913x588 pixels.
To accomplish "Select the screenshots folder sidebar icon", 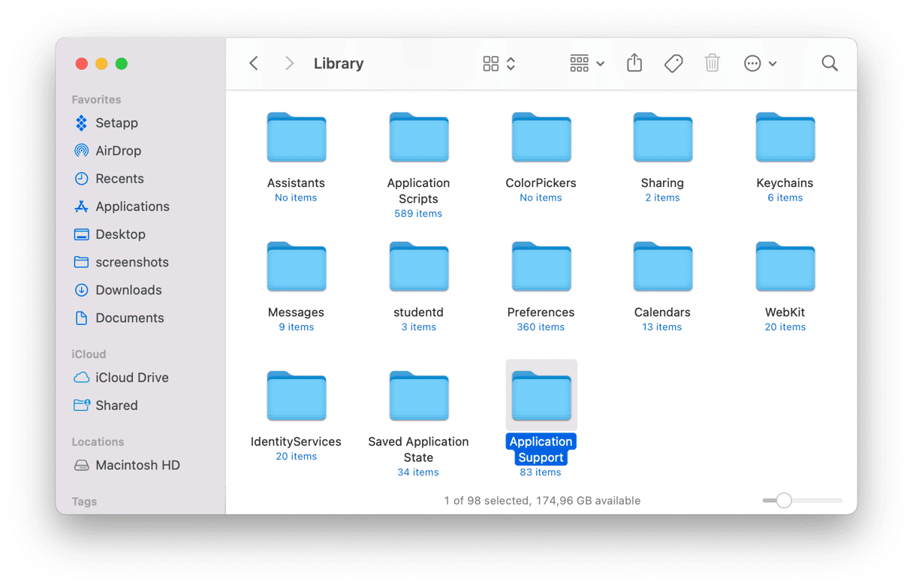I will 81,262.
